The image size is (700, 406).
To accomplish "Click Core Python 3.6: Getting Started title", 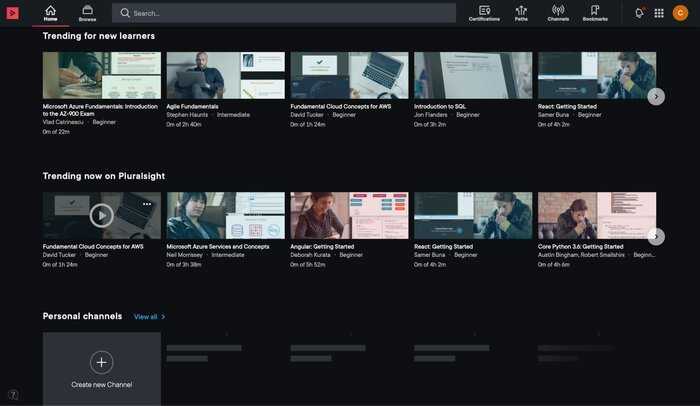I will (580, 247).
